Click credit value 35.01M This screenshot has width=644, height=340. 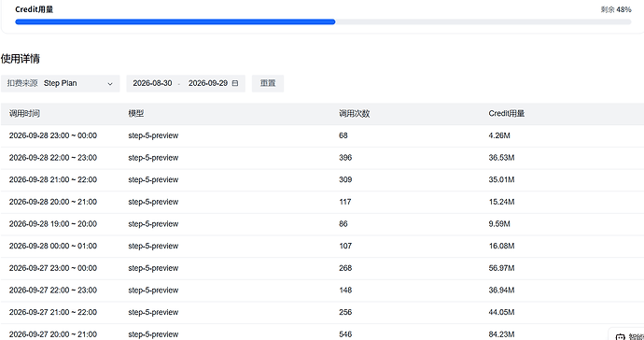[x=501, y=180]
